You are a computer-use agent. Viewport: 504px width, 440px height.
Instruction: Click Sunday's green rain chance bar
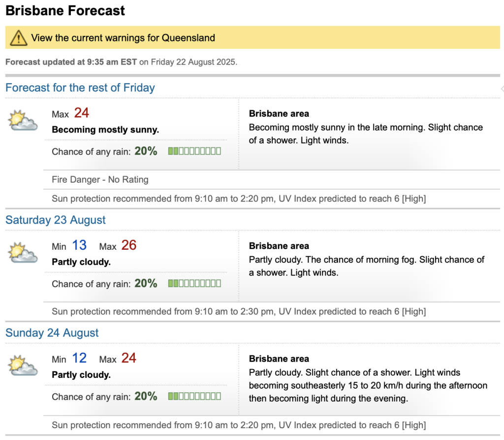(194, 396)
